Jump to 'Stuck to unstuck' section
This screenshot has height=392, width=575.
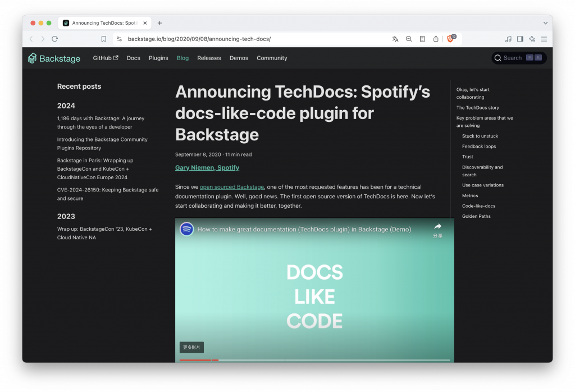480,136
